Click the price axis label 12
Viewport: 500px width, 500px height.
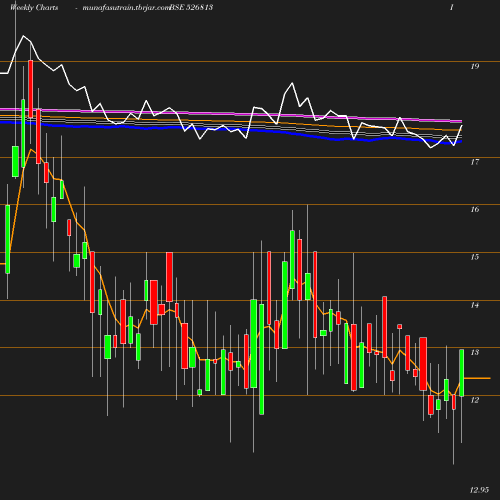[x=475, y=400]
